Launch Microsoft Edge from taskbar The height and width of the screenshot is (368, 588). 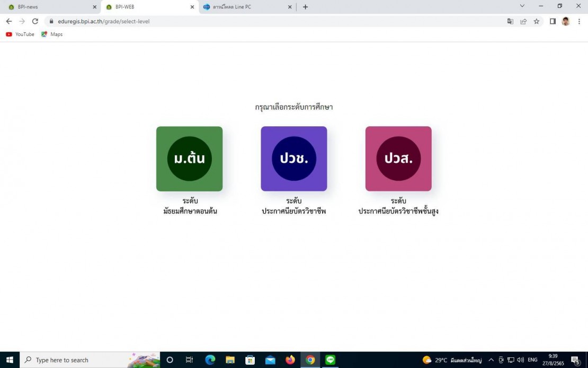click(210, 360)
